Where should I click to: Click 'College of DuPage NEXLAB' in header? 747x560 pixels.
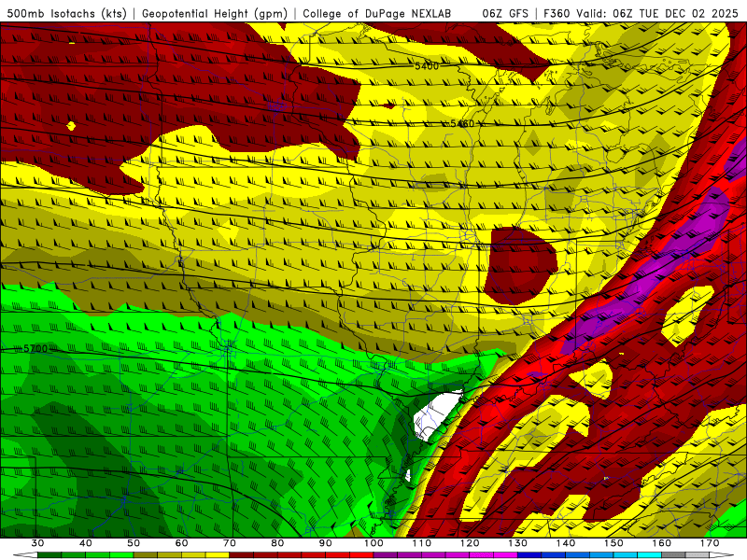(x=377, y=14)
